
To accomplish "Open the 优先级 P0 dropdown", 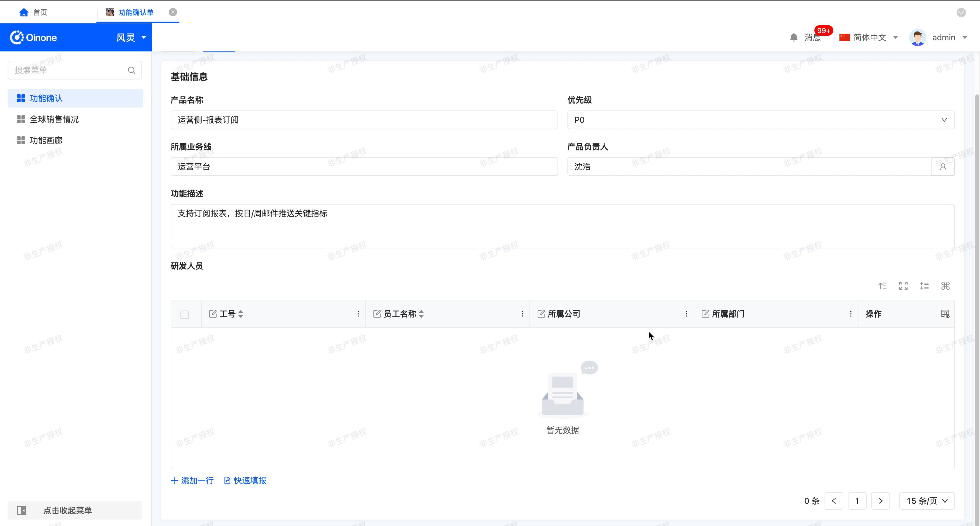I will pyautogui.click(x=761, y=120).
